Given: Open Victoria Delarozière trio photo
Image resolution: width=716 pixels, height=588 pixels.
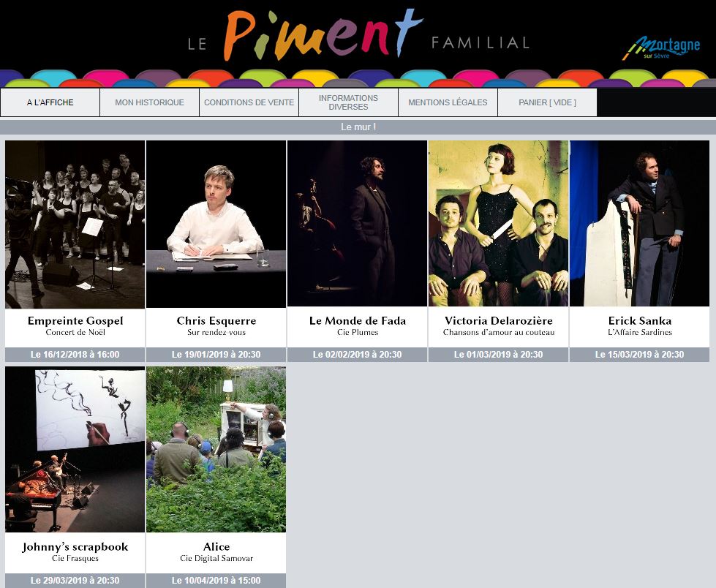Looking at the screenshot, I should coord(498,224).
